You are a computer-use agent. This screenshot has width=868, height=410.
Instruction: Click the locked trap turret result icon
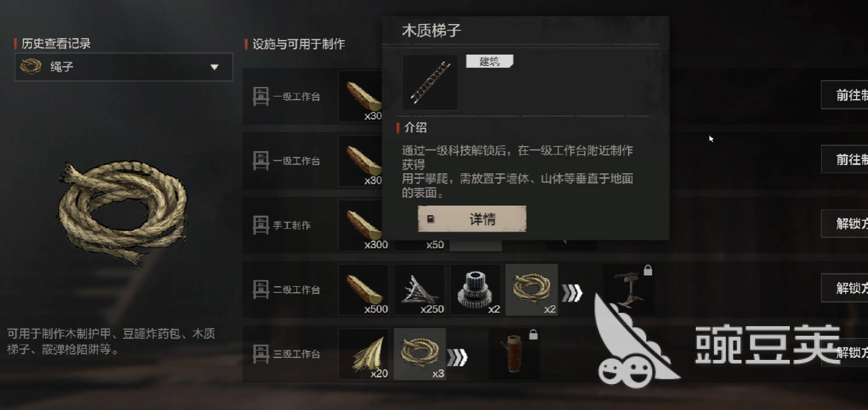tap(628, 289)
